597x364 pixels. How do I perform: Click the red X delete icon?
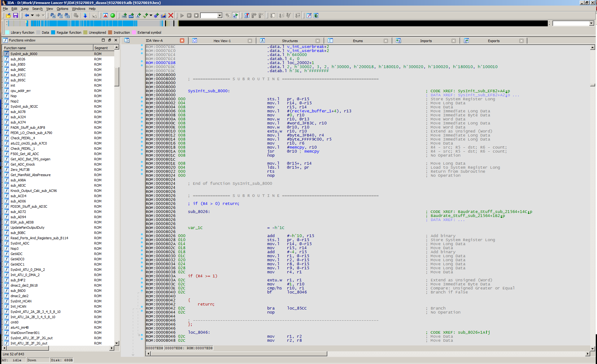point(171,15)
